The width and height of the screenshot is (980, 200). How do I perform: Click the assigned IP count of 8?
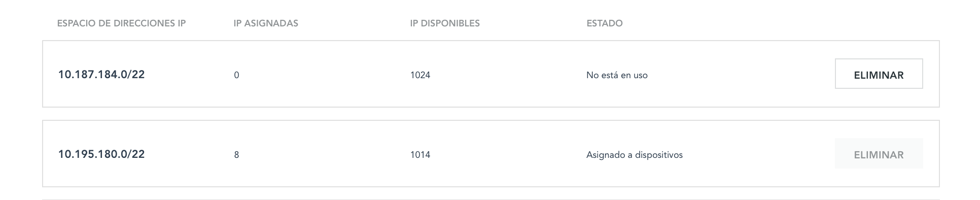(x=236, y=155)
